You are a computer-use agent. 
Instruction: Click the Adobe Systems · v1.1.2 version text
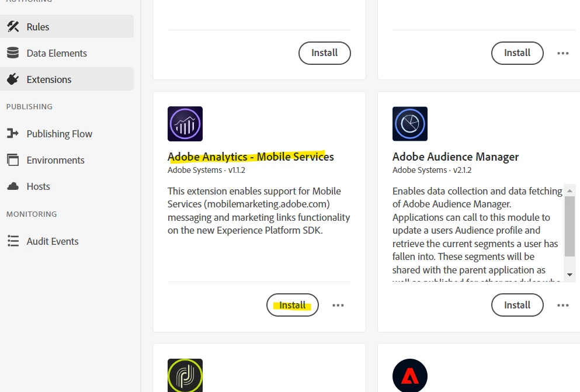coord(206,170)
